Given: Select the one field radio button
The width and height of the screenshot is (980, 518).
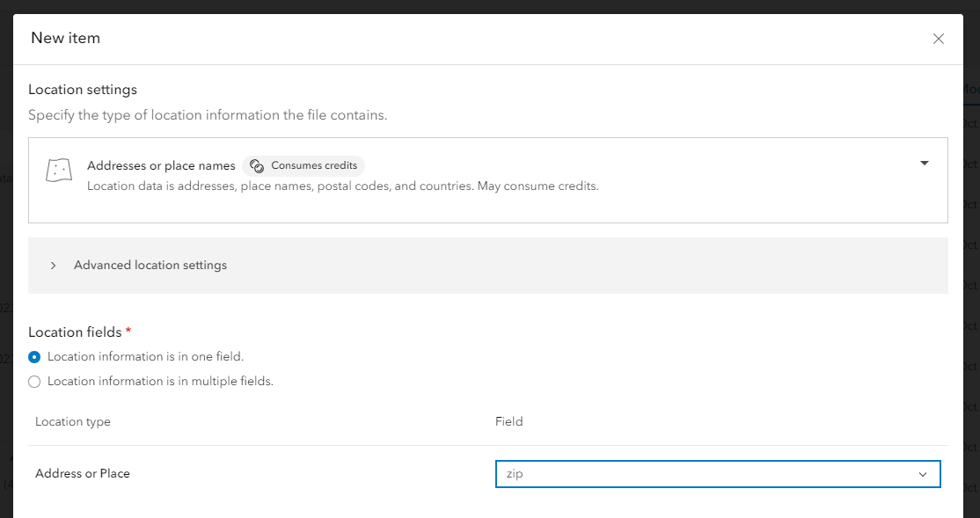Looking at the screenshot, I should (34, 357).
